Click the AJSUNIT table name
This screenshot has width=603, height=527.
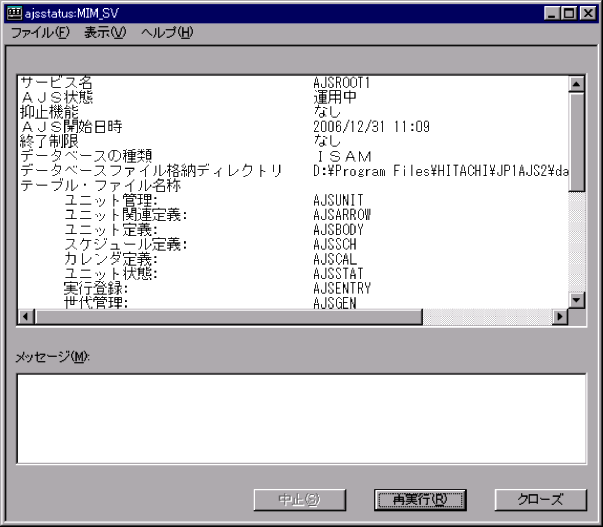(x=338, y=200)
